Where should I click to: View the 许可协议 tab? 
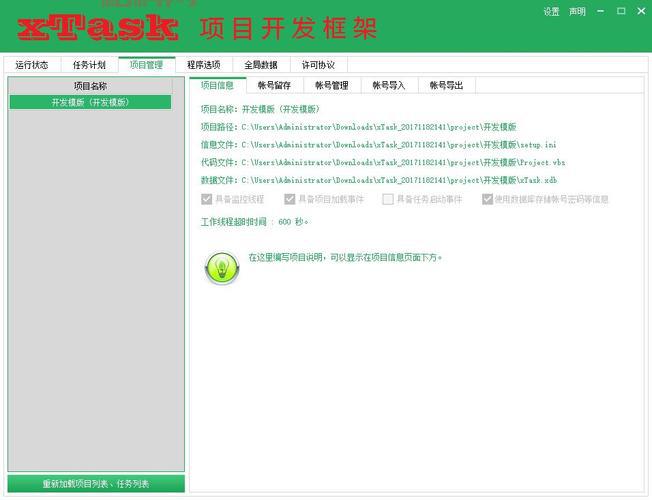pos(319,65)
